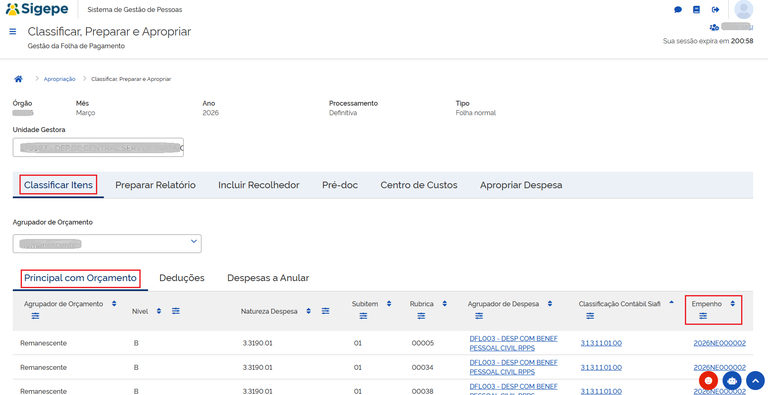Open filter for Nível column
Image resolution: width=768 pixels, height=395 pixels.
point(176,311)
